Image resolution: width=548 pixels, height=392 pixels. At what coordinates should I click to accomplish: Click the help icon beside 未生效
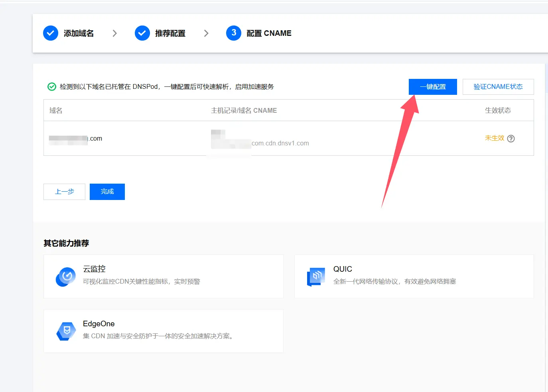511,139
